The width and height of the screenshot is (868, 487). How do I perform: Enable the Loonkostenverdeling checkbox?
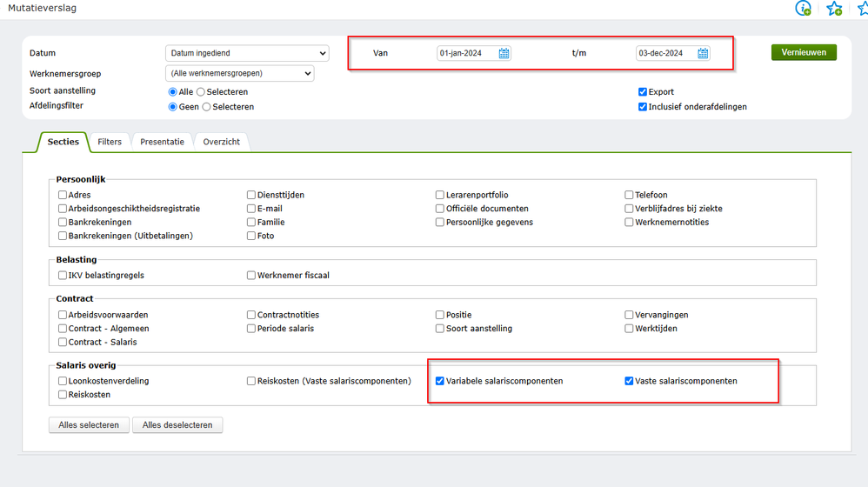click(63, 381)
